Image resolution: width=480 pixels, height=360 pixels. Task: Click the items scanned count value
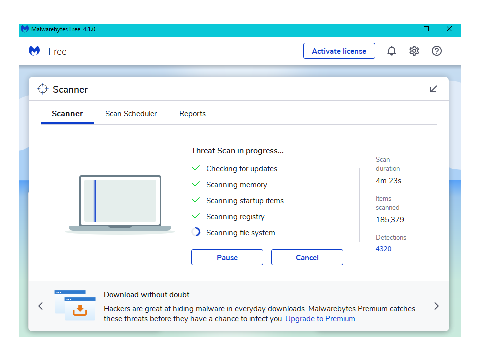tap(390, 220)
